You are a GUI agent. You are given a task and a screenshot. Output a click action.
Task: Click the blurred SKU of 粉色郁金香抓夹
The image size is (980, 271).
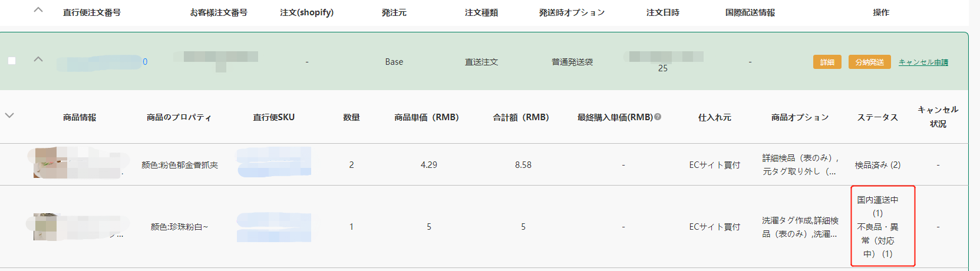[x=274, y=163]
